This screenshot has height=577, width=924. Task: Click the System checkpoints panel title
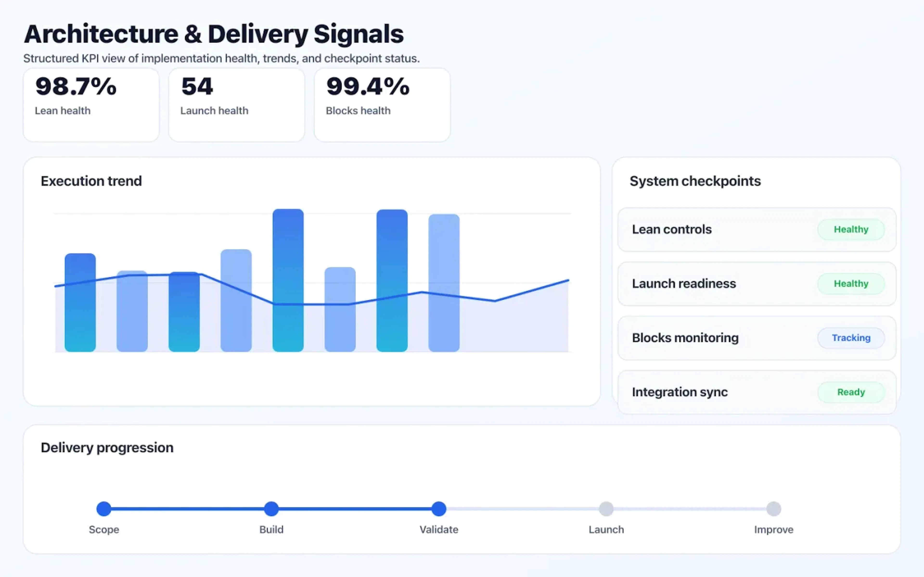[695, 181]
